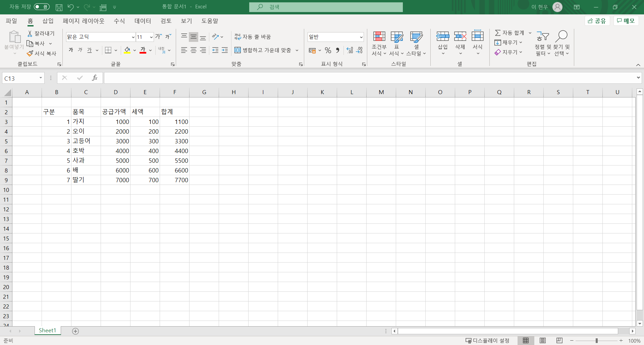Click Sort & Filter (정렬 및 필터) icon
This screenshot has height=345, width=644.
542,36
